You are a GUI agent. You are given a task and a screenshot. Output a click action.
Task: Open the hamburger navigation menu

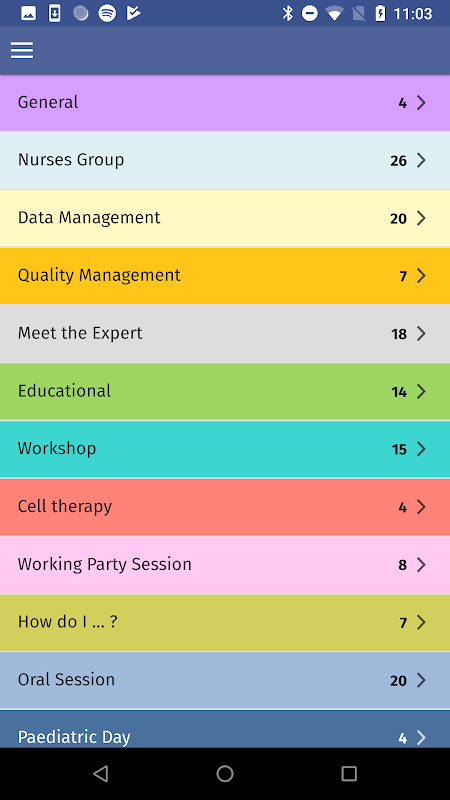22,50
